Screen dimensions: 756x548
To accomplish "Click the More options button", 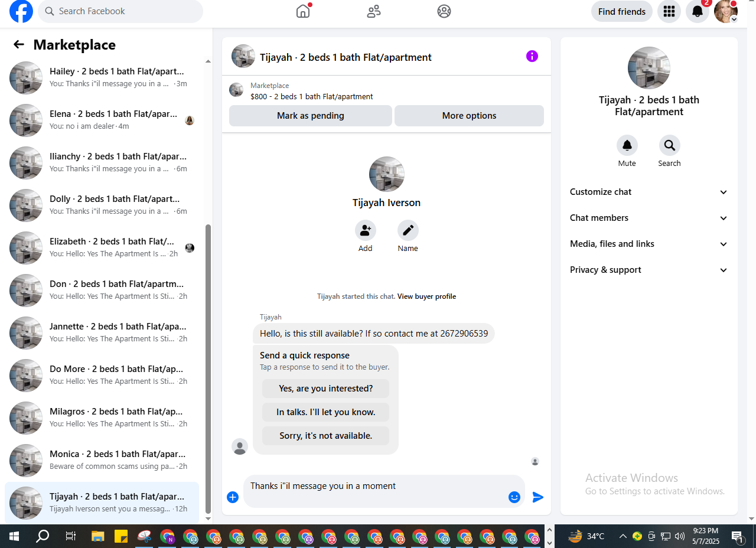I will tap(469, 116).
